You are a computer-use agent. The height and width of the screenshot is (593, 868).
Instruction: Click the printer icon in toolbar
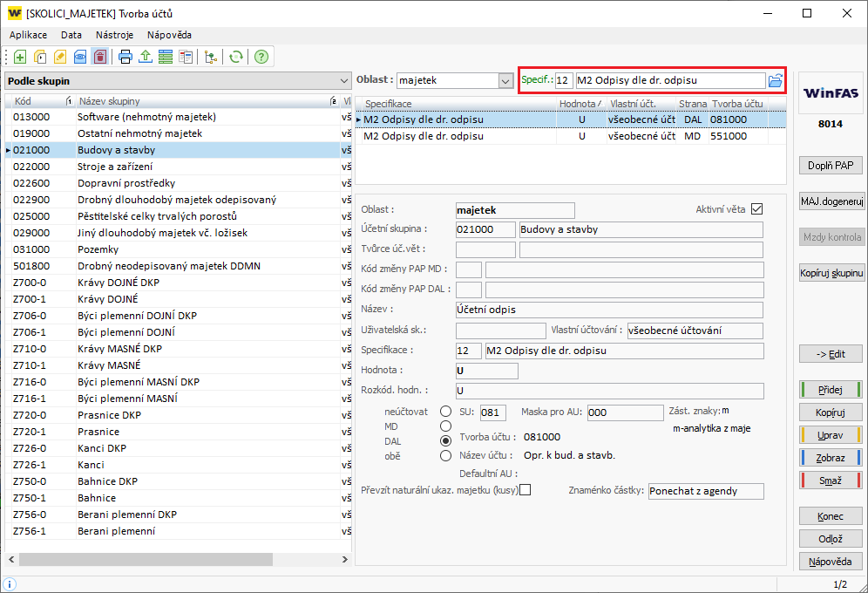pyautogui.click(x=125, y=57)
